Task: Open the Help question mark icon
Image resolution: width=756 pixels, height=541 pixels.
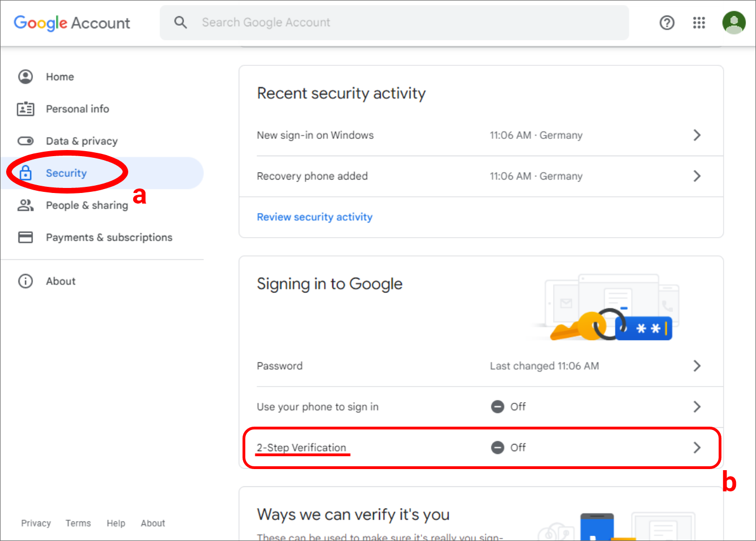Action: point(667,23)
